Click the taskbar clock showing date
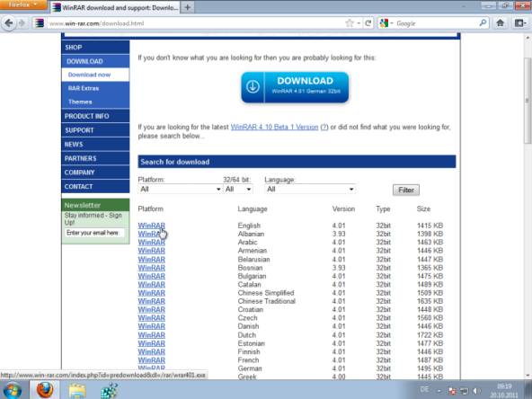Screen dimensions: 532x399 point(504,391)
